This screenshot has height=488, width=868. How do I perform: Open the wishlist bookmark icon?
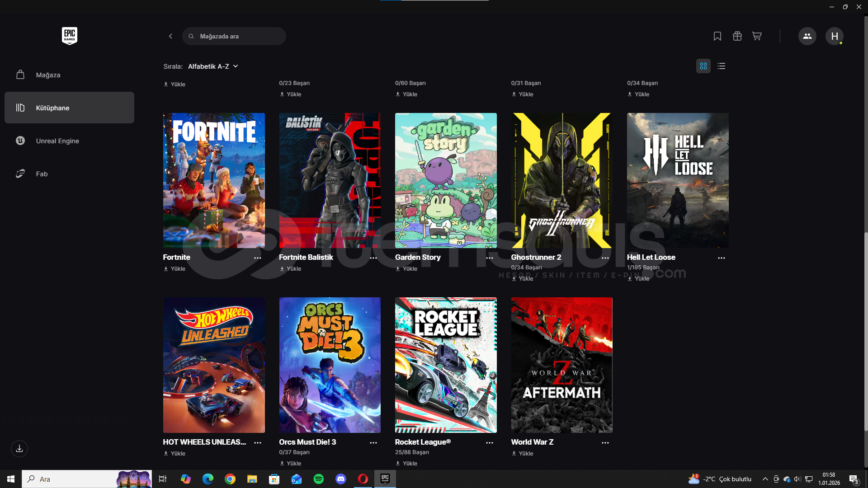717,36
